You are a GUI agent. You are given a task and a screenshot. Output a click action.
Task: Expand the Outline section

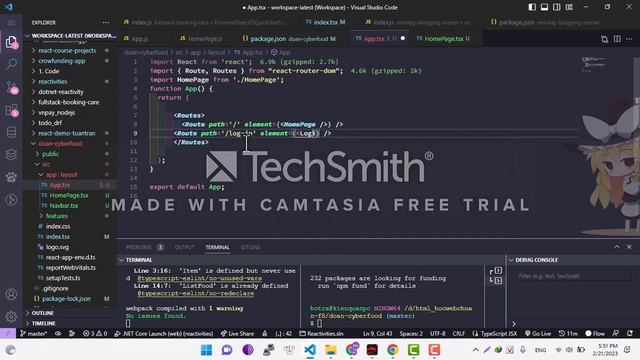(x=42, y=313)
